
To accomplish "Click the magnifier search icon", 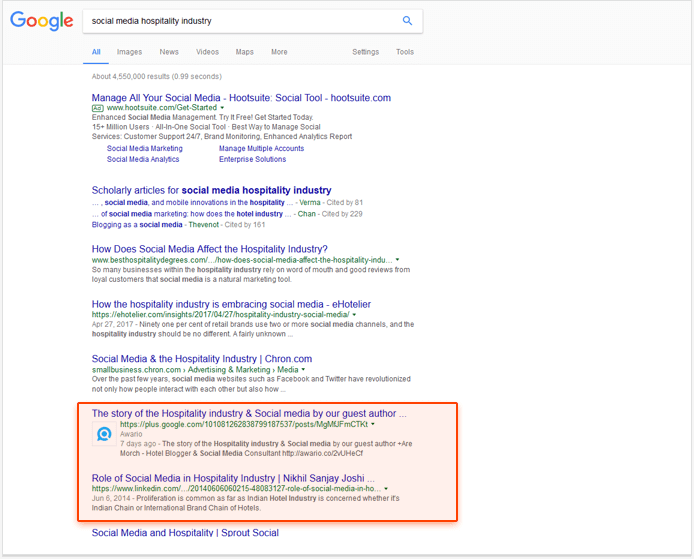I will pyautogui.click(x=407, y=21).
